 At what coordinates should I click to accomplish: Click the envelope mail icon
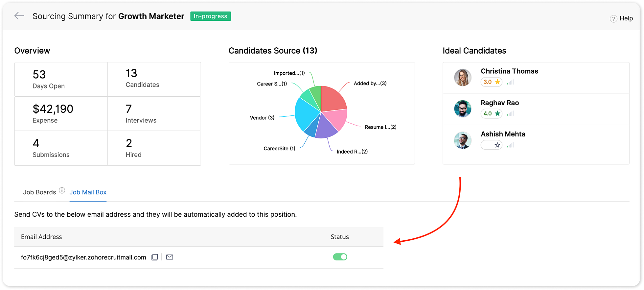point(170,257)
